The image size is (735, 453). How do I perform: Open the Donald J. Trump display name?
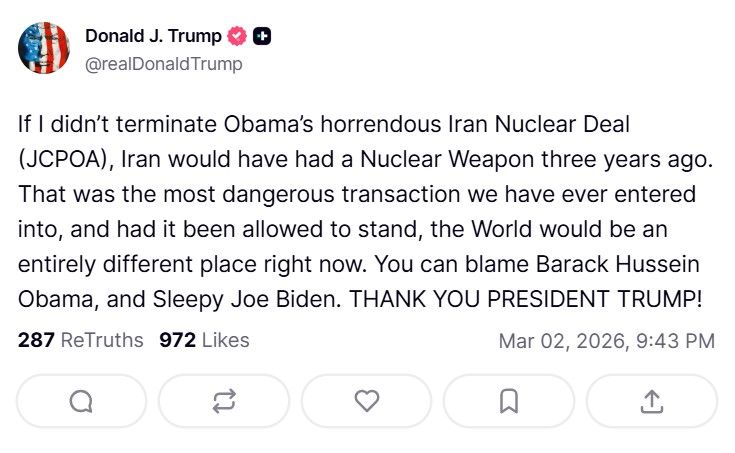click(152, 37)
